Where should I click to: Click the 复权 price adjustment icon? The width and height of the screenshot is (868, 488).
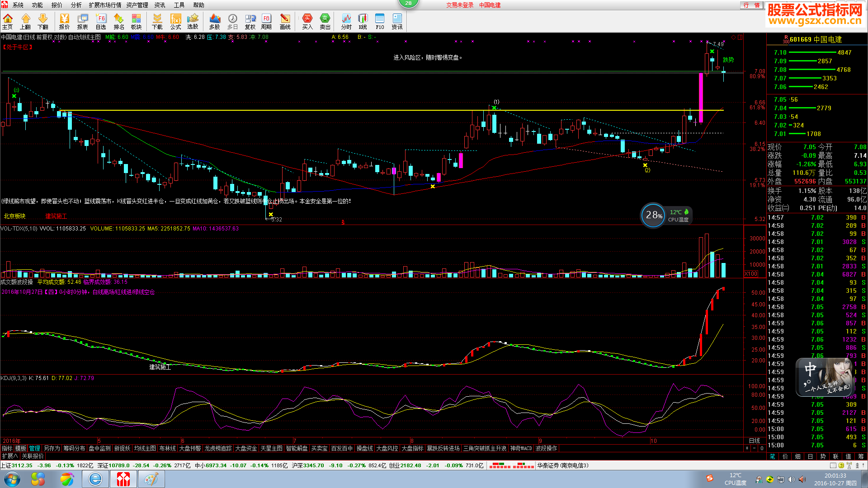click(250, 21)
